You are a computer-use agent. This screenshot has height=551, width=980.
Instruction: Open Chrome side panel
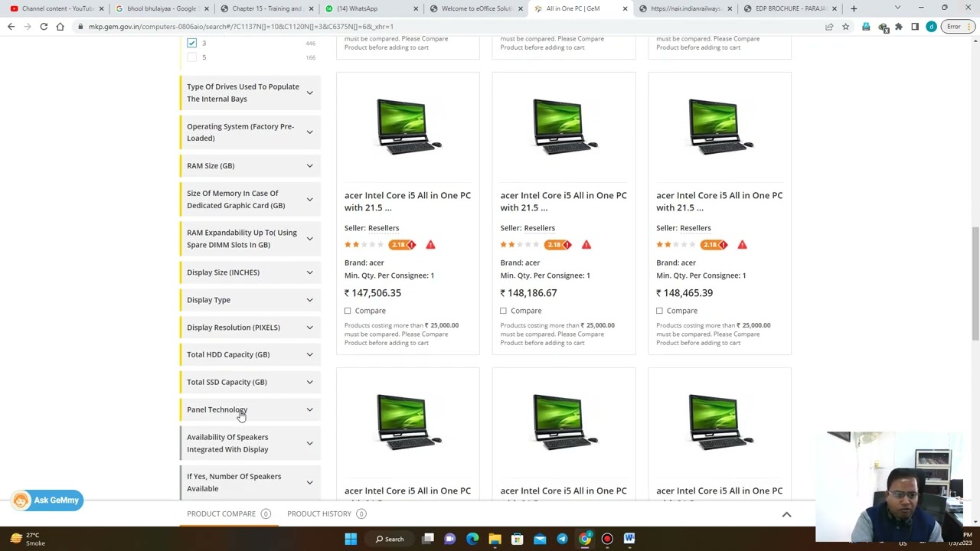click(915, 27)
